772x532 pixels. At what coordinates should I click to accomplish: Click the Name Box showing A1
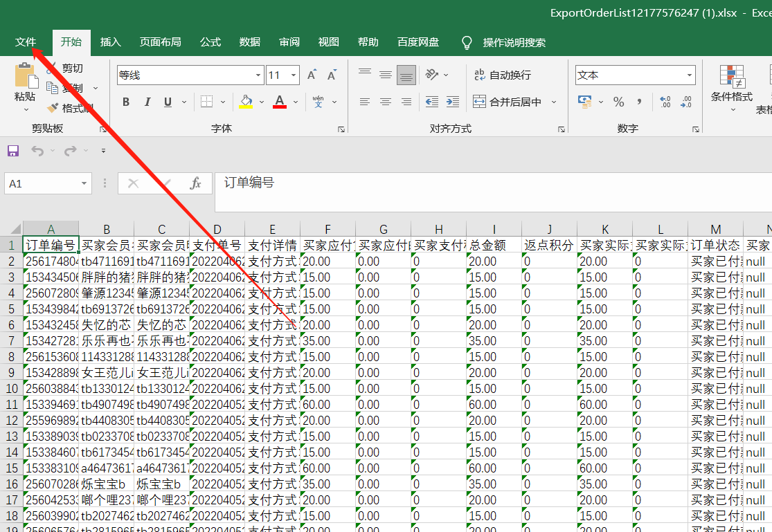pyautogui.click(x=42, y=183)
